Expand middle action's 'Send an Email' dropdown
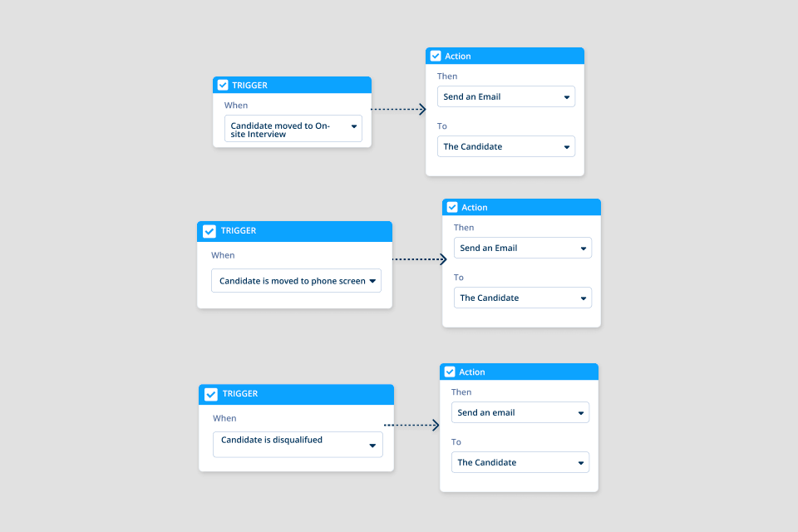The height and width of the screenshot is (532, 798). coord(522,248)
